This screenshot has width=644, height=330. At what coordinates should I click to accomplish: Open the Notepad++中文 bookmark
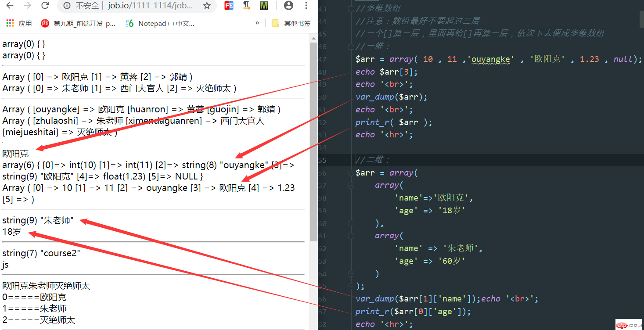click(160, 23)
